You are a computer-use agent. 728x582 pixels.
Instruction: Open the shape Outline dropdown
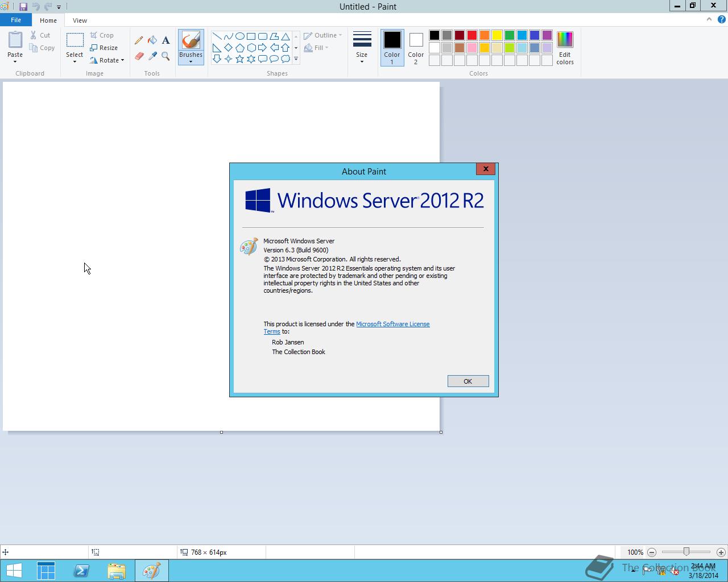pos(323,35)
